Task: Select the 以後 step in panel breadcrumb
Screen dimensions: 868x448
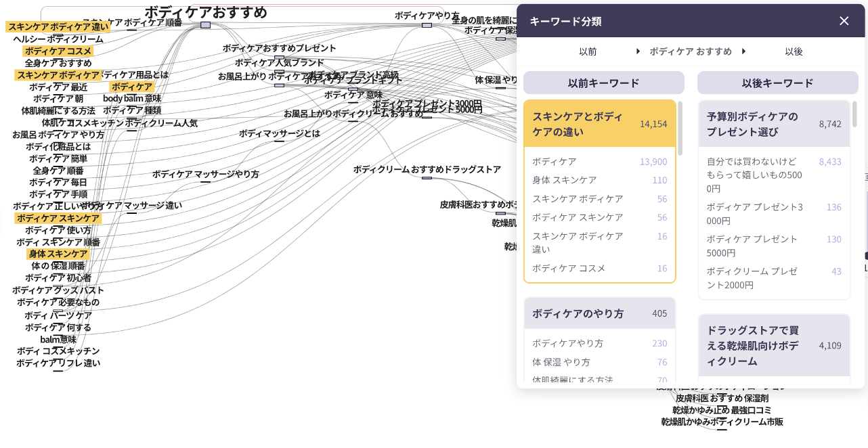Action: (x=794, y=51)
